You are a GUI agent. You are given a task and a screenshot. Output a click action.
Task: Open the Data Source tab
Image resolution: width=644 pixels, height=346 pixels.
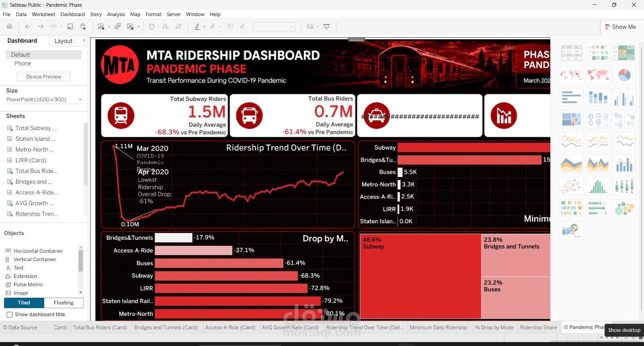[x=20, y=327]
